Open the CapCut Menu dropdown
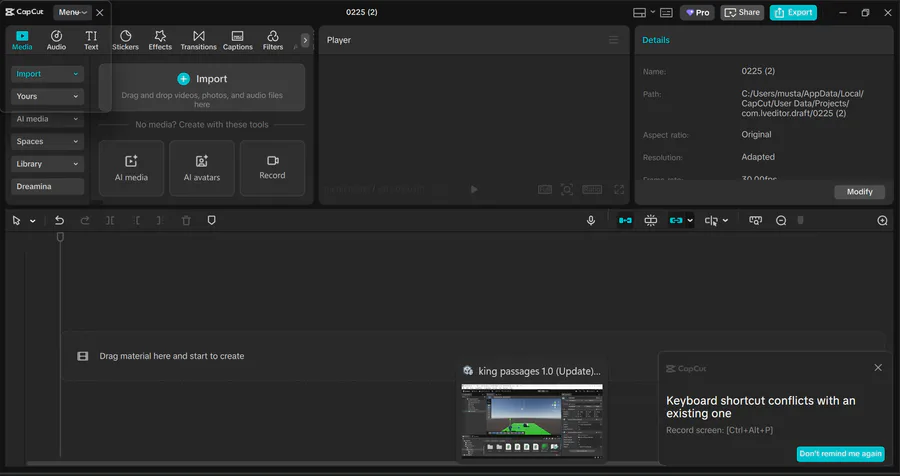 pos(72,12)
